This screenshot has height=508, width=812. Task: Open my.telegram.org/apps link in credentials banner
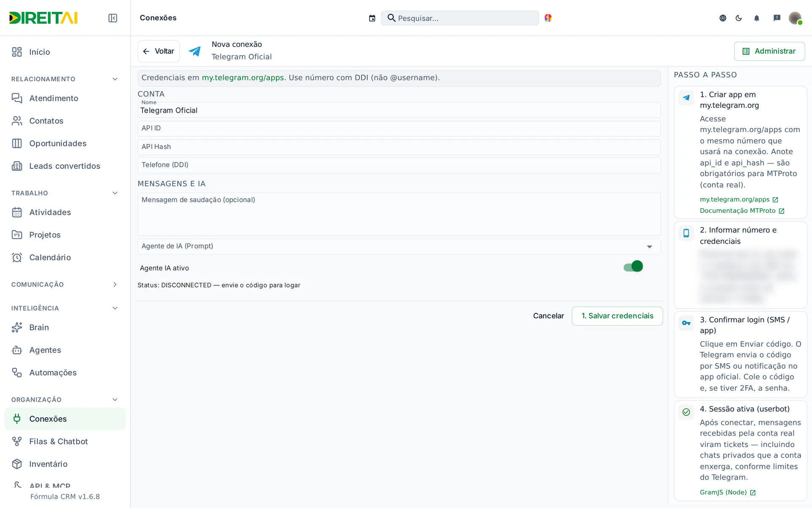(x=243, y=78)
